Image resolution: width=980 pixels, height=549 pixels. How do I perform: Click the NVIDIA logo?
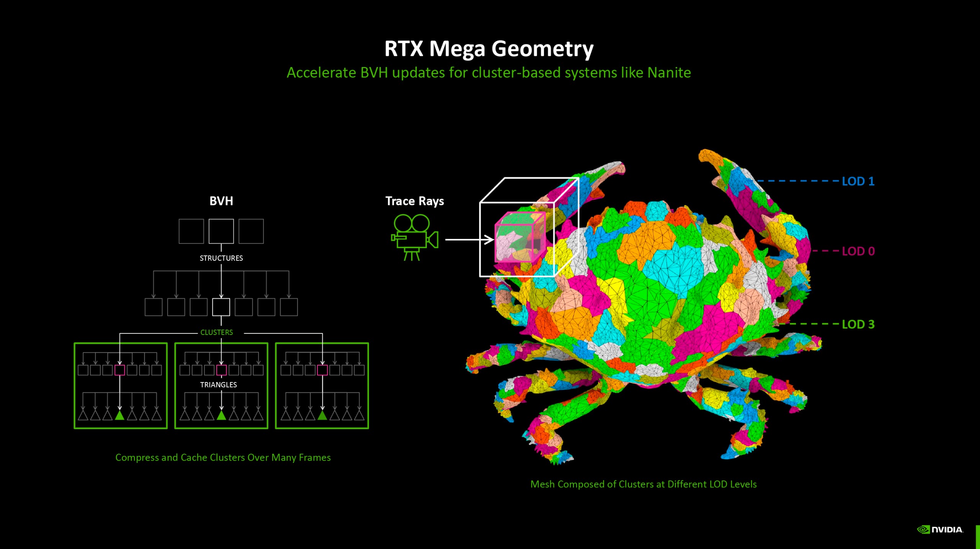pos(940,529)
